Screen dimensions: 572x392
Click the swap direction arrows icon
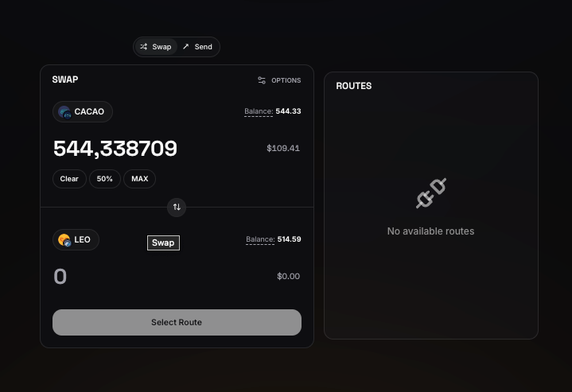177,207
